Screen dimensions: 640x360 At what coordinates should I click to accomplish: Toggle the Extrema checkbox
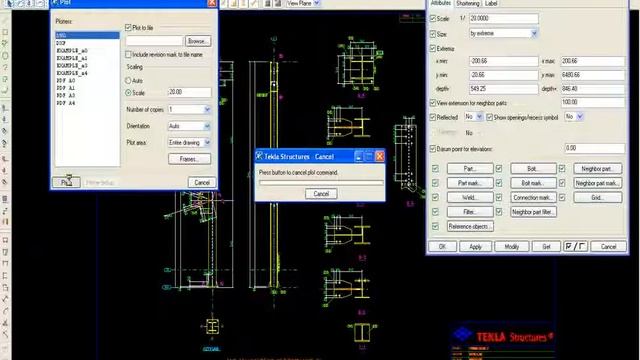433,48
